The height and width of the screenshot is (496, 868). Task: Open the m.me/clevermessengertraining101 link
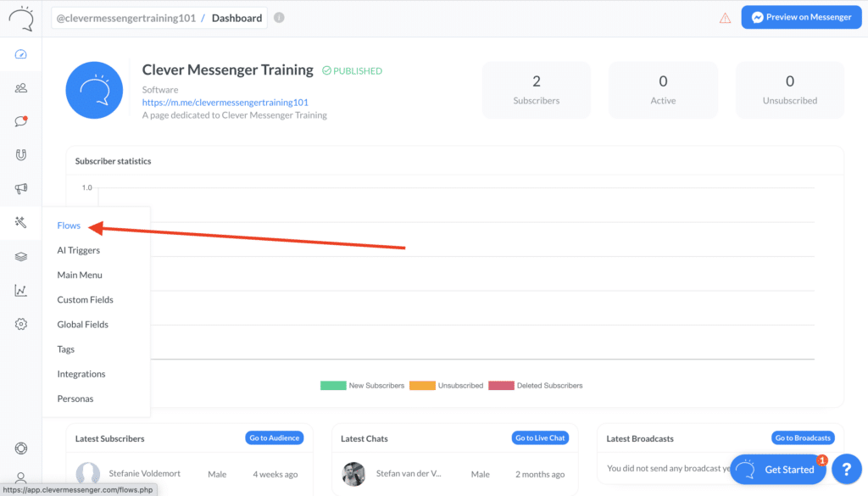(225, 103)
